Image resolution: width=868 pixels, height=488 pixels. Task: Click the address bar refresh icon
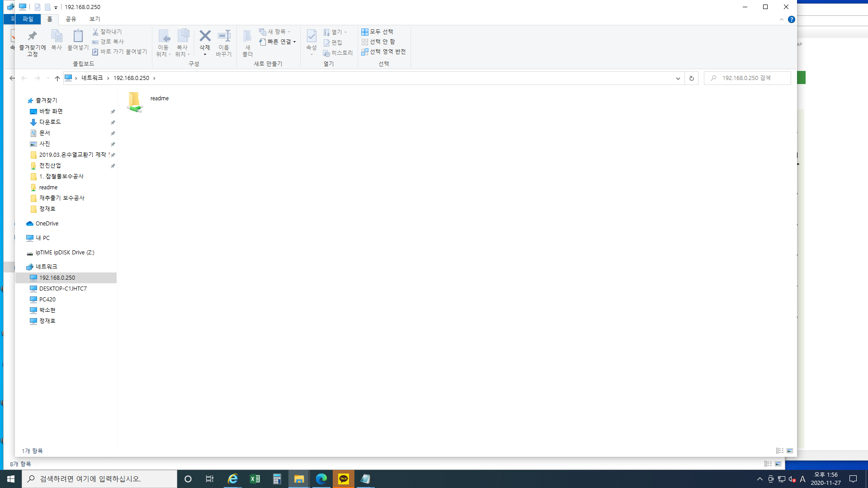691,78
